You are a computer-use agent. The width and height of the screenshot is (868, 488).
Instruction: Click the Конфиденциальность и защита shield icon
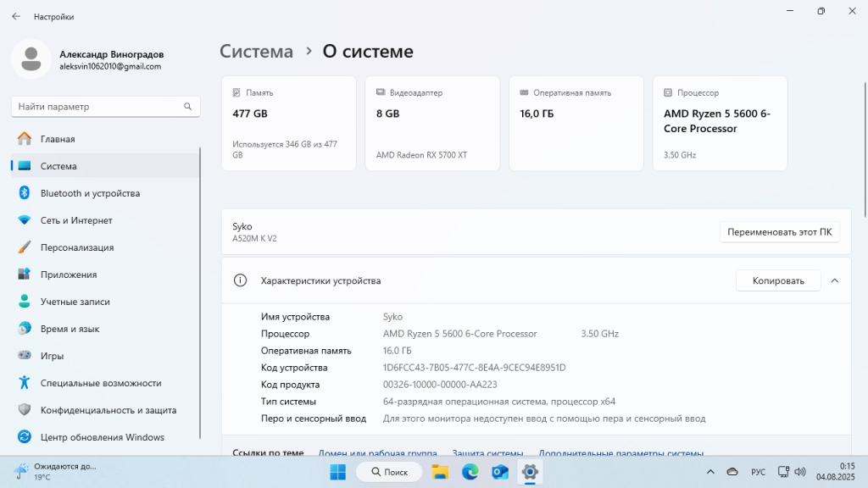click(25, 409)
